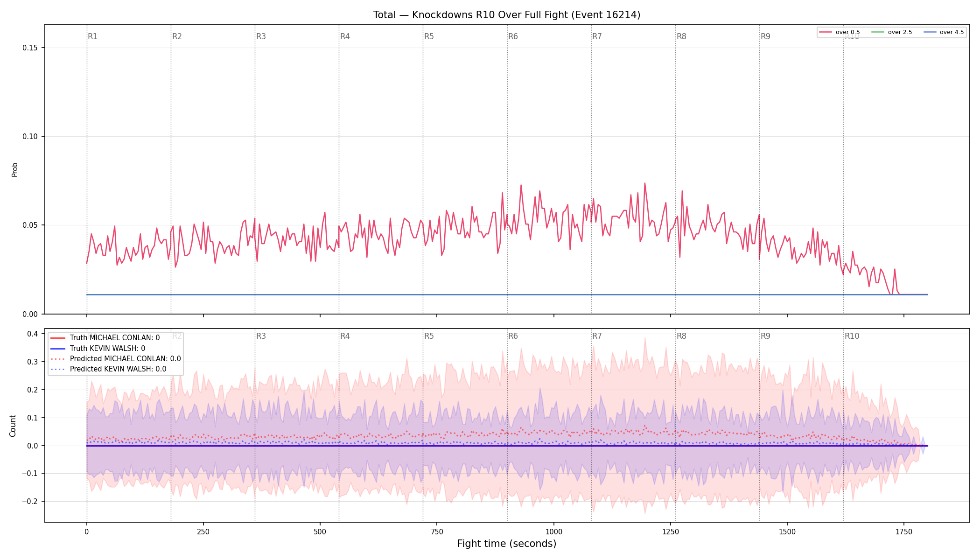Click 'Truth KEVIN WALSH: 0' in the legend
The image size is (980, 560).
click(x=107, y=348)
